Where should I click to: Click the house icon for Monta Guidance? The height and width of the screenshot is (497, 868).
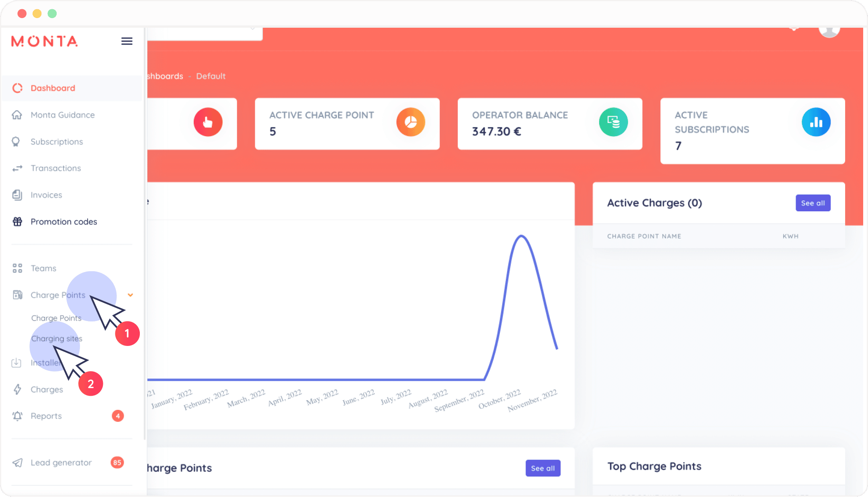17,115
